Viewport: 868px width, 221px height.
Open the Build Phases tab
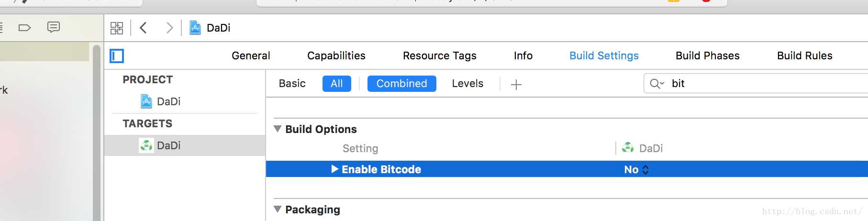[x=707, y=56]
